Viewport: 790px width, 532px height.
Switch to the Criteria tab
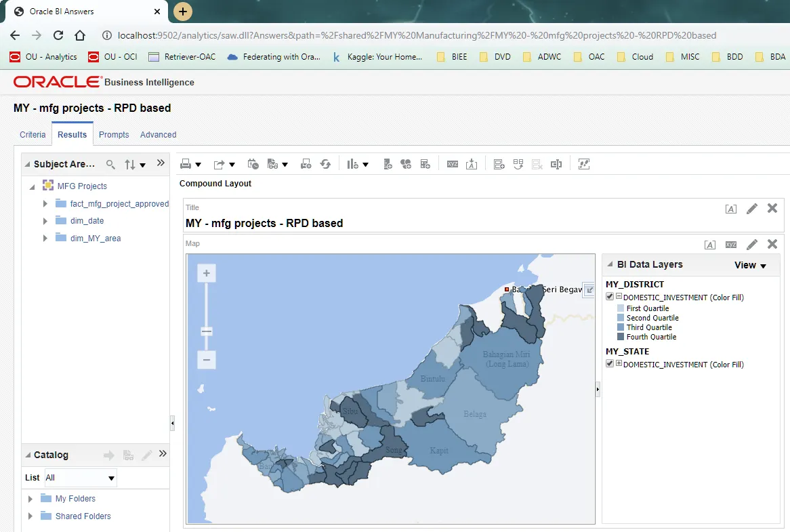pos(33,135)
